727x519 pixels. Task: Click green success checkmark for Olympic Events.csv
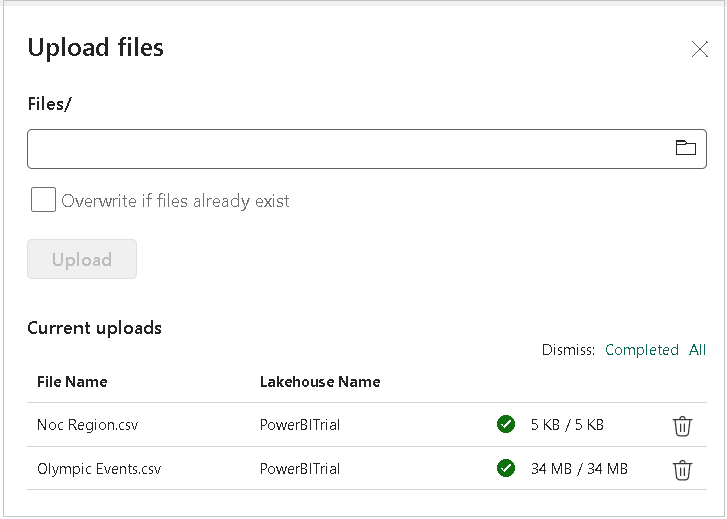point(506,468)
